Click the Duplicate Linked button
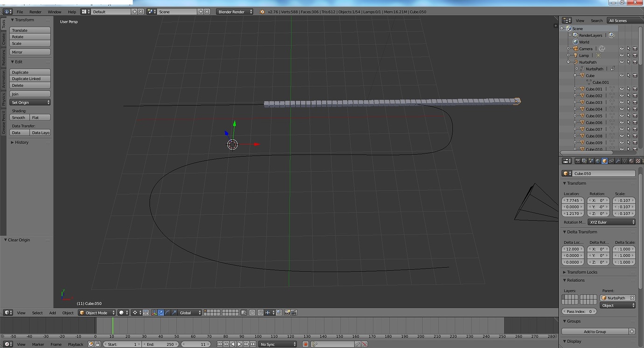 point(30,79)
